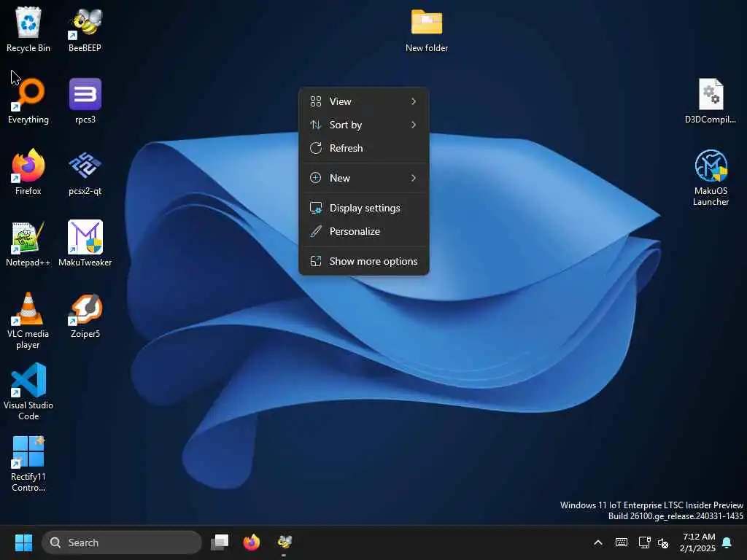Expand the Sort by submenu
The height and width of the screenshot is (560, 747).
364,125
